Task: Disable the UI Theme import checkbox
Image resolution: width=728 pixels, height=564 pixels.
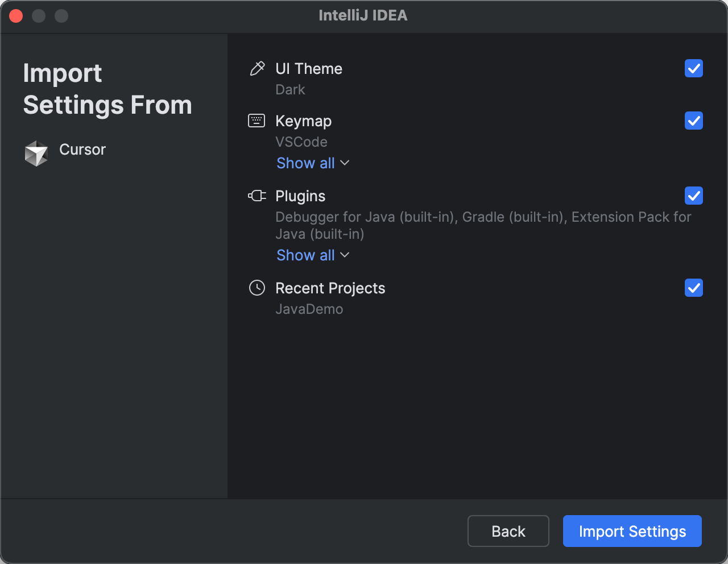Action: point(693,68)
